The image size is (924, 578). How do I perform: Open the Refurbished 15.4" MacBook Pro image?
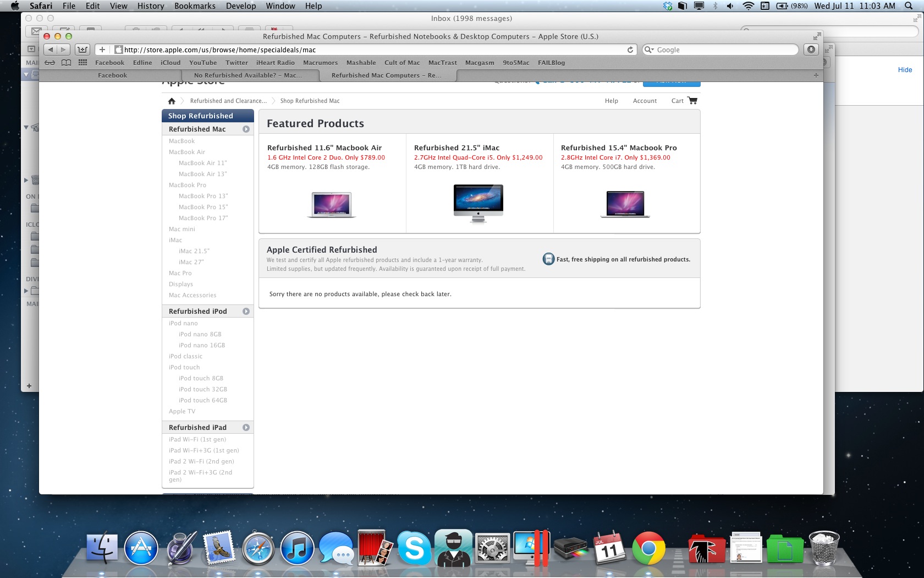pos(625,204)
